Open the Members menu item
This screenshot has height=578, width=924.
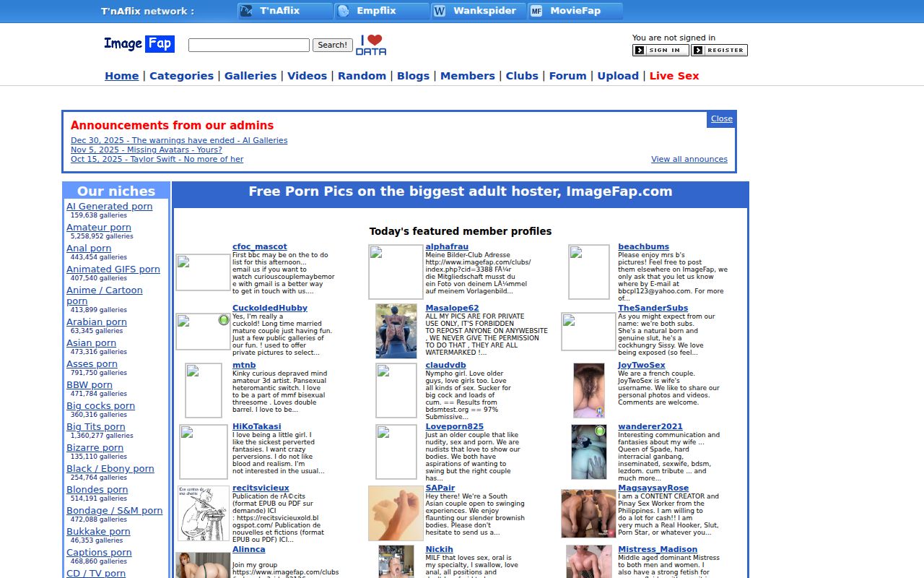[x=467, y=76]
